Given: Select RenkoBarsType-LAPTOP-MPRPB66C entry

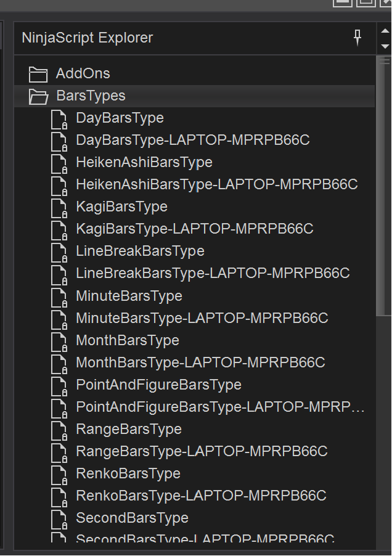Looking at the screenshot, I should coord(201,496).
